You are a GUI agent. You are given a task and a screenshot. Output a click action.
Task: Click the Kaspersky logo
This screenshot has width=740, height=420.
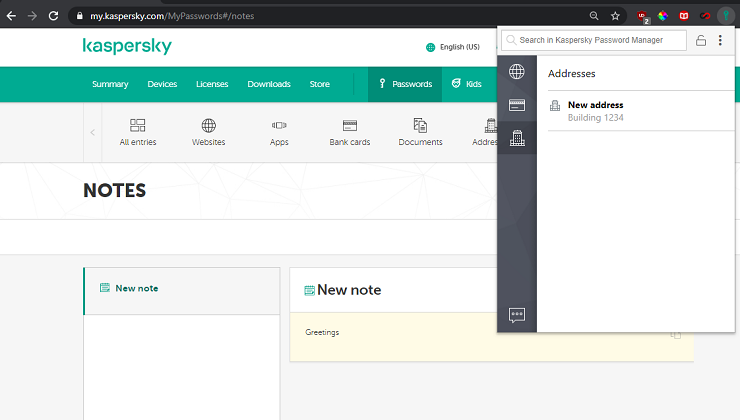click(x=127, y=46)
